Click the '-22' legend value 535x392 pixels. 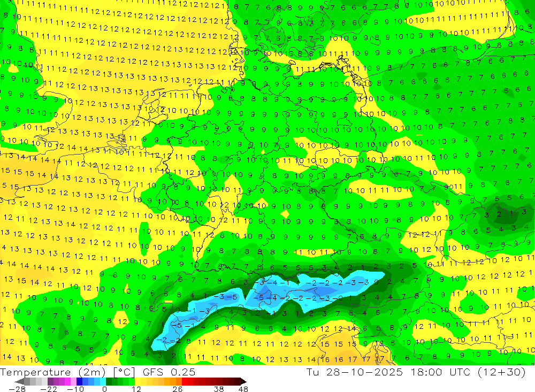[49, 389]
